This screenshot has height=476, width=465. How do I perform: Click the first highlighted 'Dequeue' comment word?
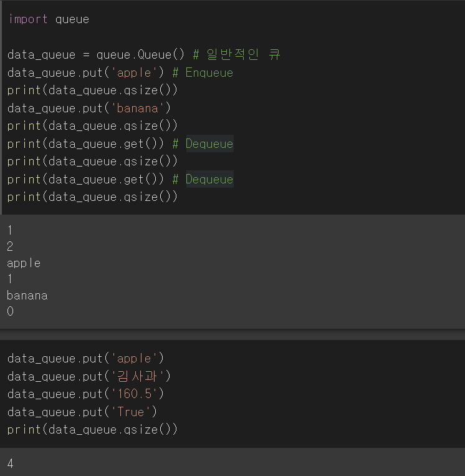pos(209,143)
